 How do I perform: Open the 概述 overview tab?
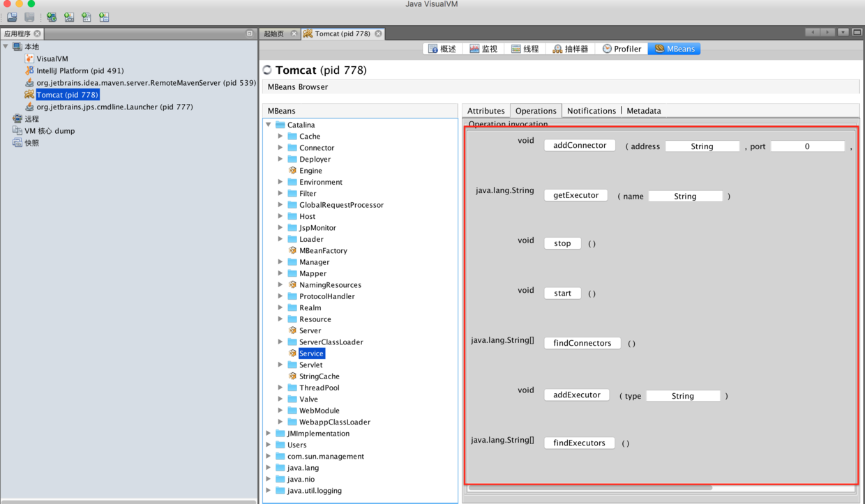coord(441,49)
